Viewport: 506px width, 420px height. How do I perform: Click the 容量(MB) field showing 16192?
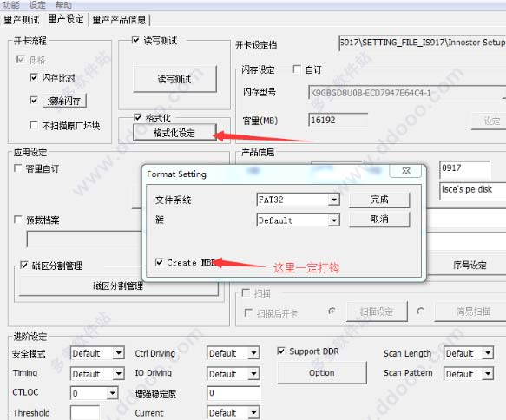click(338, 121)
